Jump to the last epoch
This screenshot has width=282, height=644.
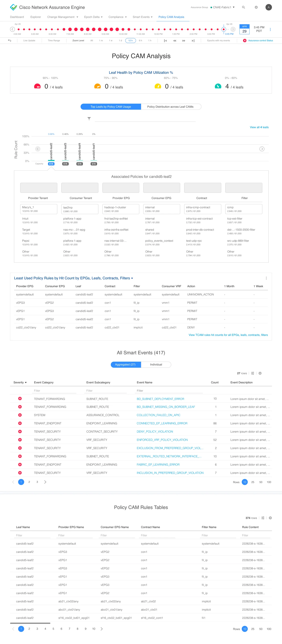pyautogui.click(x=193, y=40)
